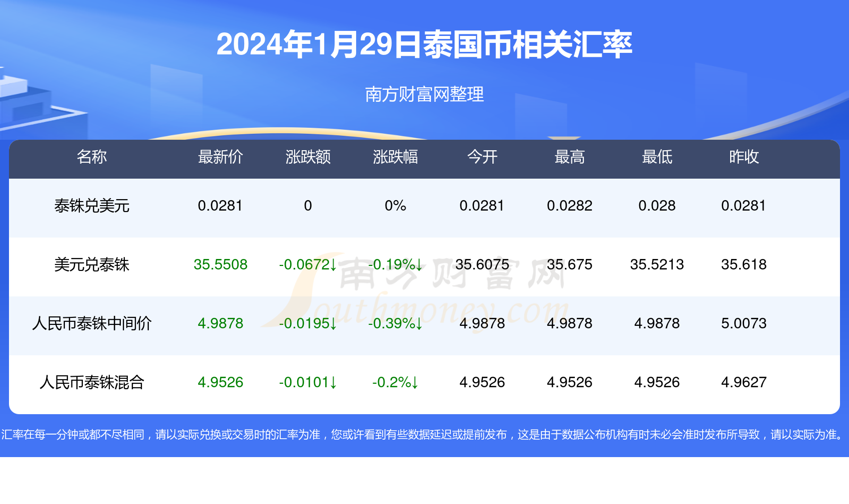Image resolution: width=849 pixels, height=504 pixels.
Task: Click the subtitle 南方财富网整理
Action: (424, 94)
